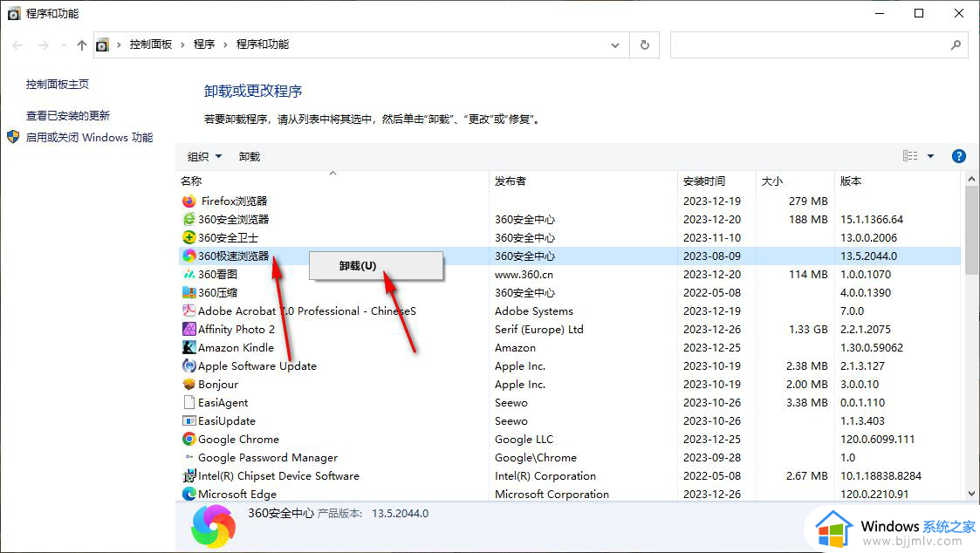Click the search magnifier icon
This screenshot has height=553, width=980.
[956, 45]
